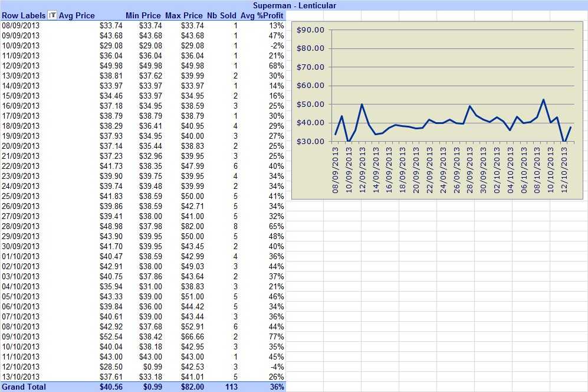Click the $90.00 chart axis label
The image size is (588, 392).
click(x=310, y=30)
